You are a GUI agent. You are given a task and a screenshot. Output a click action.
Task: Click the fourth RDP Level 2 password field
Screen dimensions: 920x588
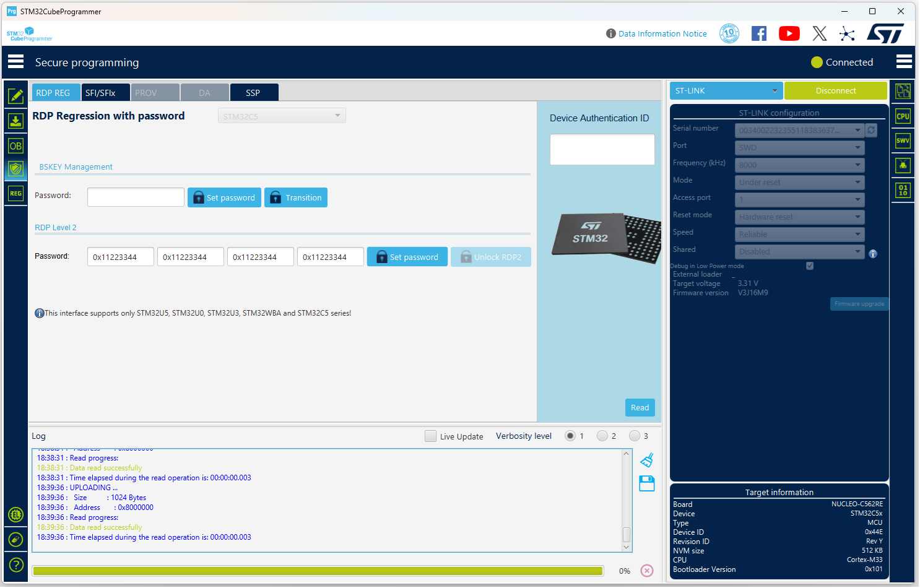tap(331, 257)
